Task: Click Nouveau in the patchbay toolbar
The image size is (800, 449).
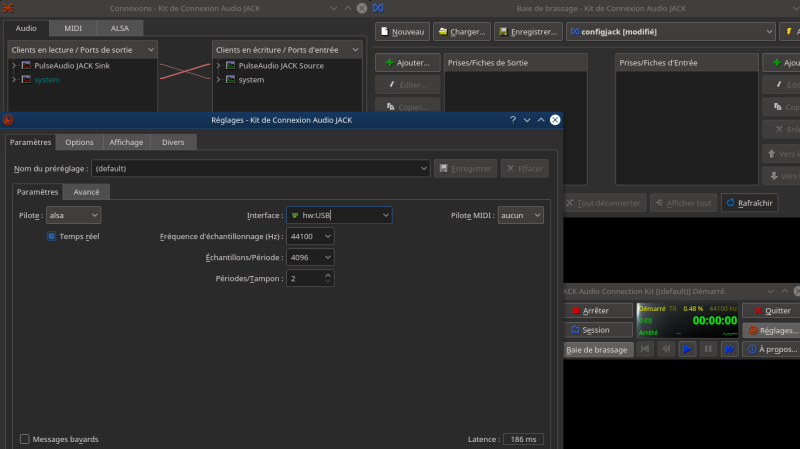Action: click(x=402, y=32)
